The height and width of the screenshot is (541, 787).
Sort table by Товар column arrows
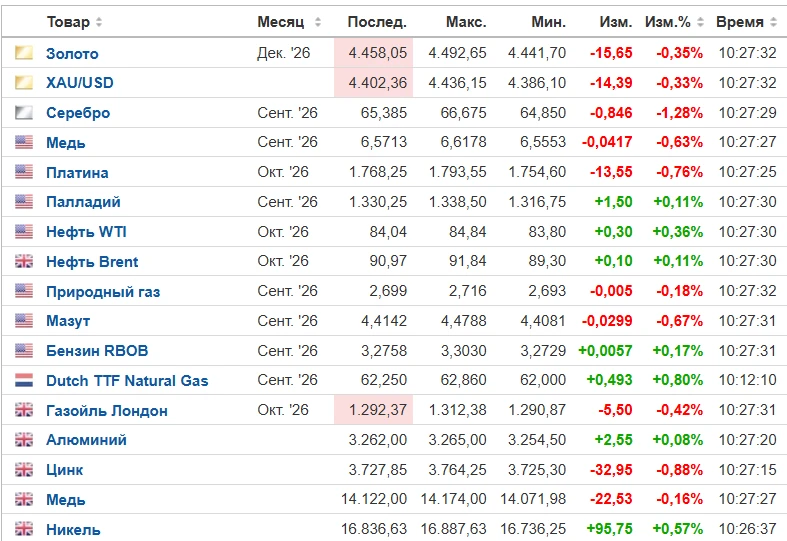[99, 22]
